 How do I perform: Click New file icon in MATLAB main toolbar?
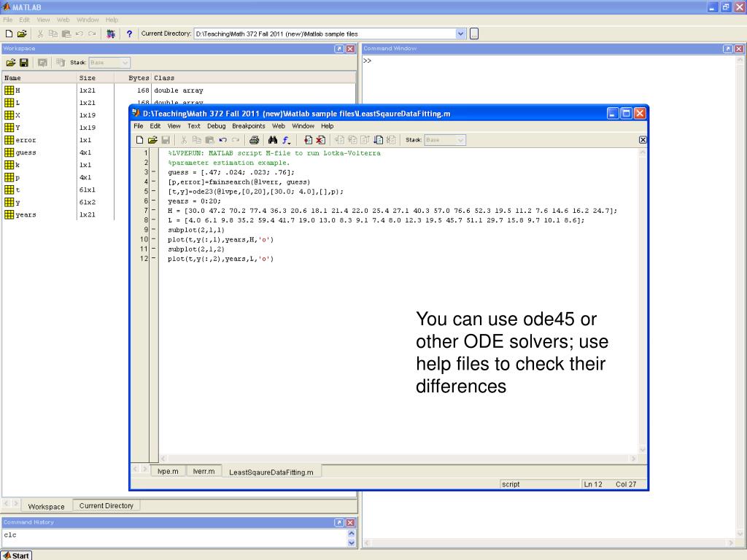[9, 34]
